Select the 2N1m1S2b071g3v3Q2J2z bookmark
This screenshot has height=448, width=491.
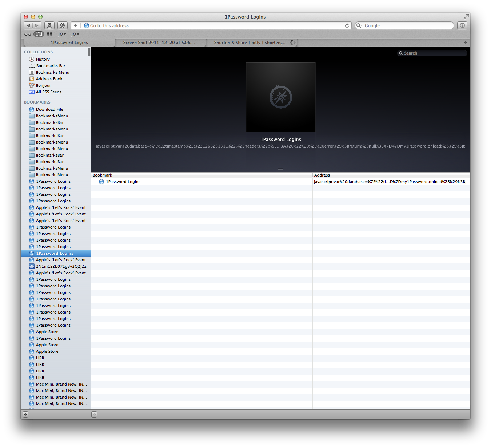point(56,266)
